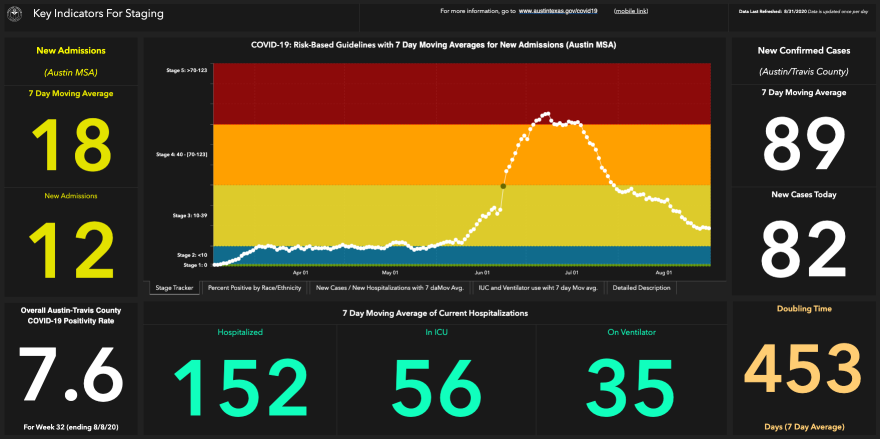Click the In ICU value 56
This screenshot has height=439, width=880.
tap(436, 385)
